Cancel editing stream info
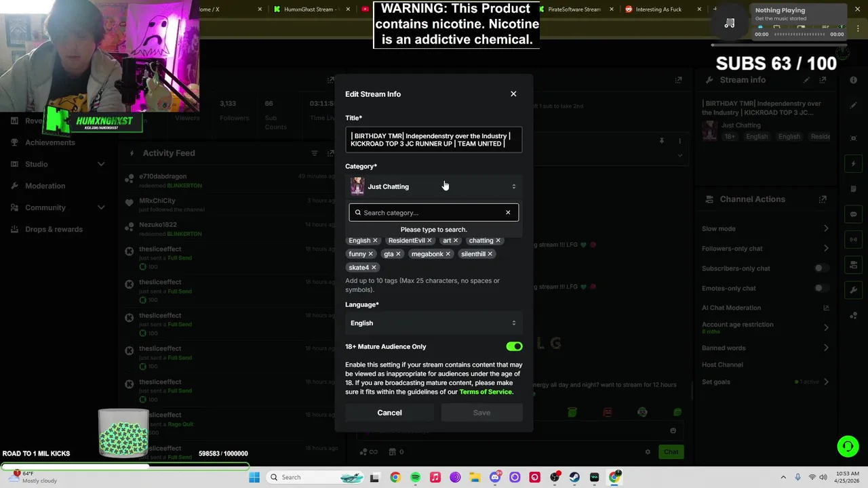Viewport: 868px width, 488px height. (389, 413)
